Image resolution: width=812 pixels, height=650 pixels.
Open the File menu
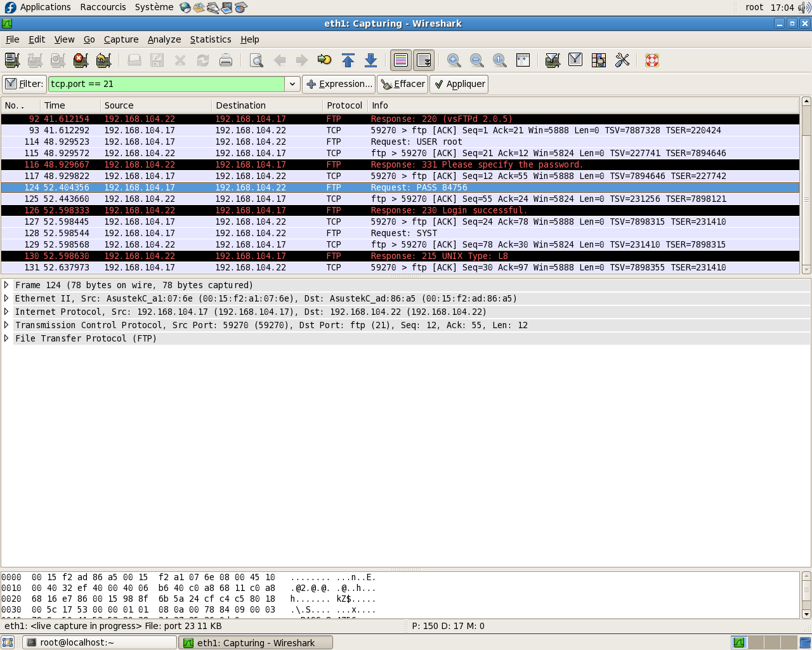click(13, 39)
